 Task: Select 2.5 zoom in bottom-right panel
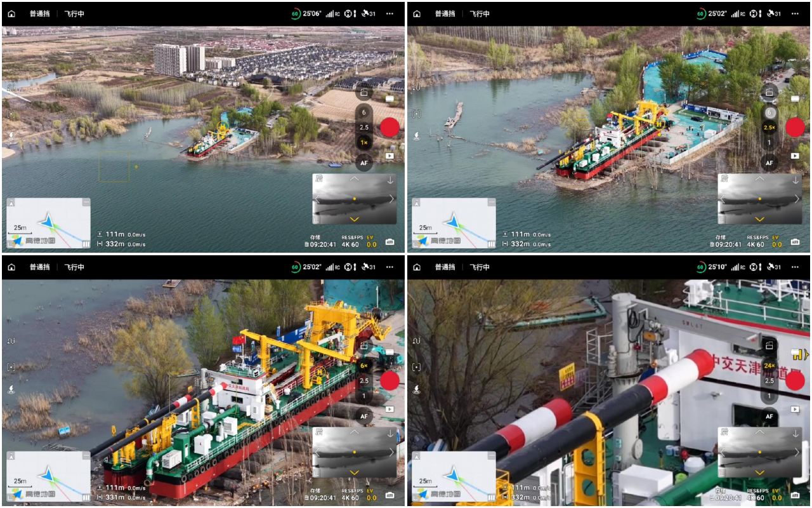(x=769, y=381)
